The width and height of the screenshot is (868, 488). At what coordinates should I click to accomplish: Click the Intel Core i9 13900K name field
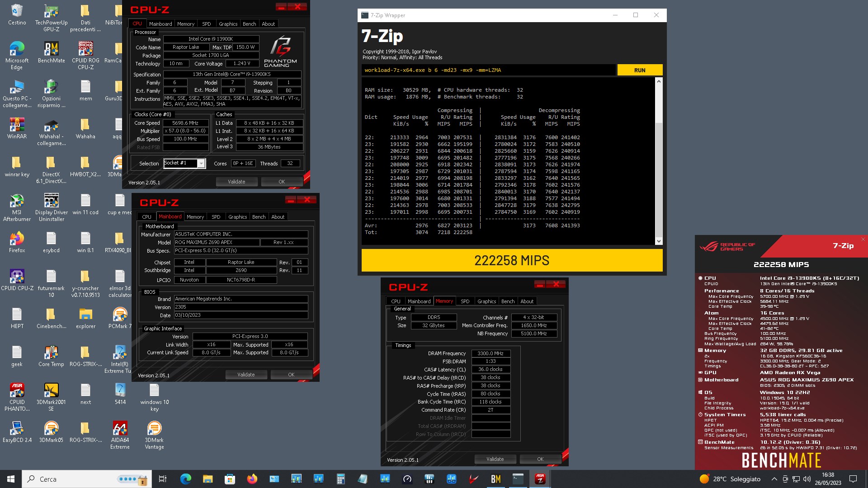211,39
